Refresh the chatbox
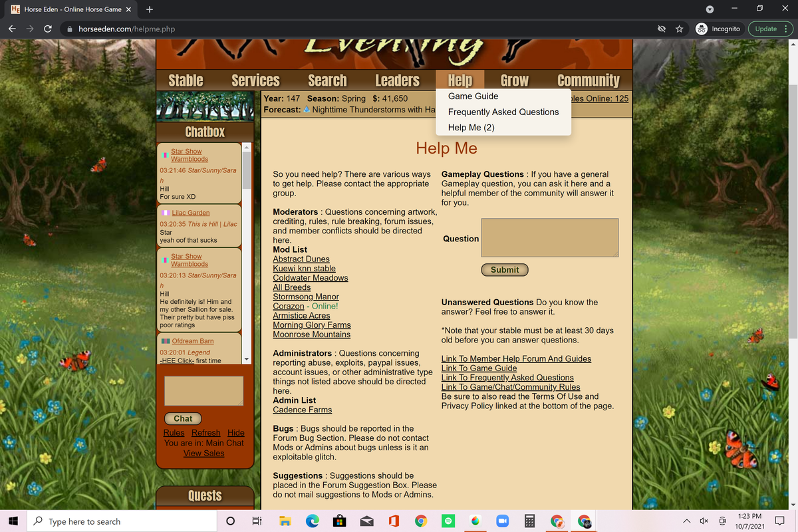798x532 pixels. (206, 433)
